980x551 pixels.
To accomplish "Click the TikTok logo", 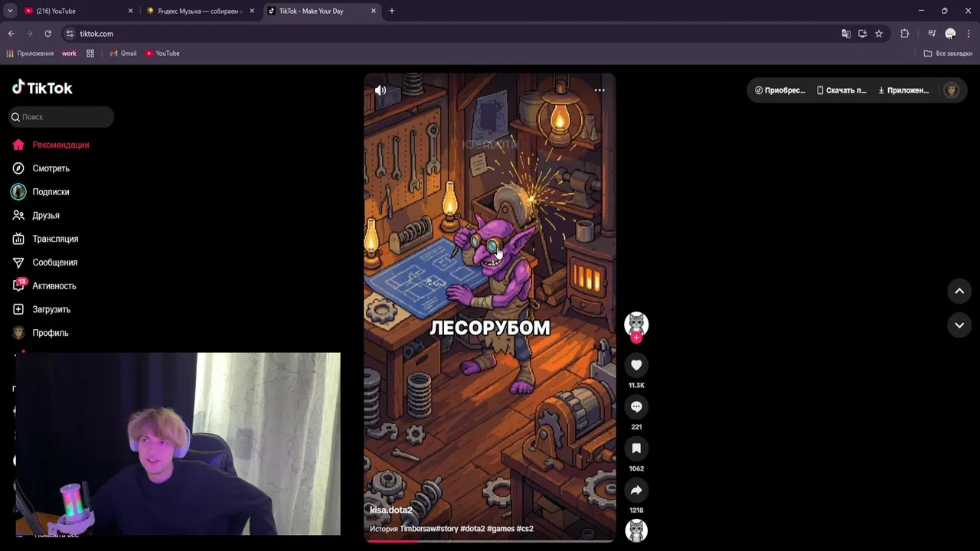I will click(x=42, y=88).
